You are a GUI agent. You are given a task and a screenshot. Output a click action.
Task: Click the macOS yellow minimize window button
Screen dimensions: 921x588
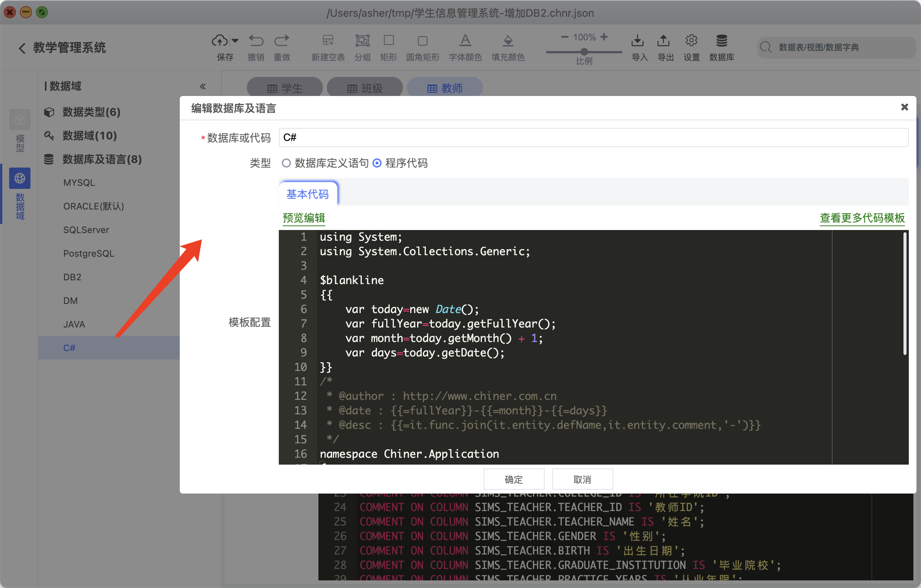click(x=26, y=13)
